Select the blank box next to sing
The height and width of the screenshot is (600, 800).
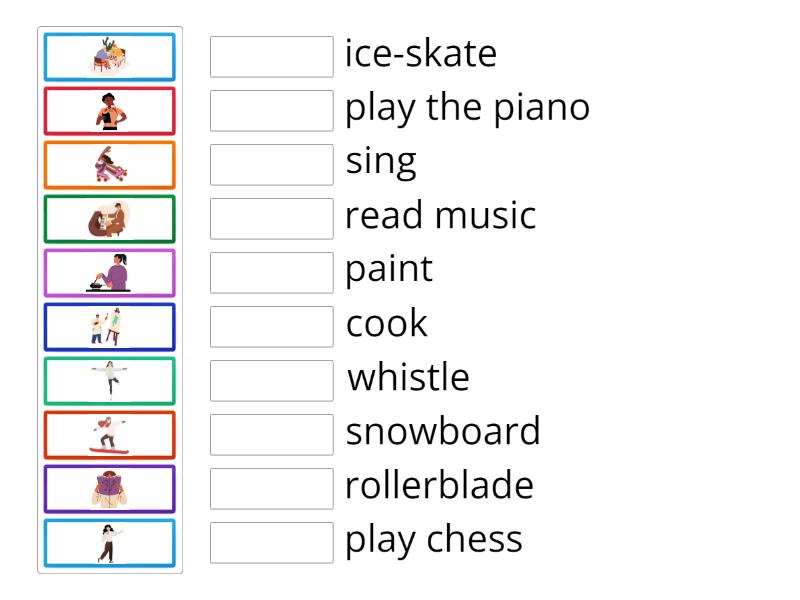tap(272, 165)
